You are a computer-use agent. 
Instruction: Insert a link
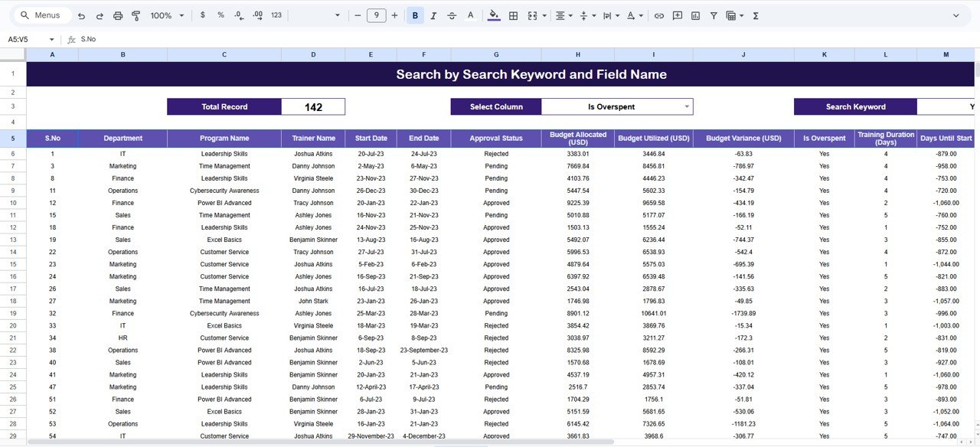pos(658,15)
